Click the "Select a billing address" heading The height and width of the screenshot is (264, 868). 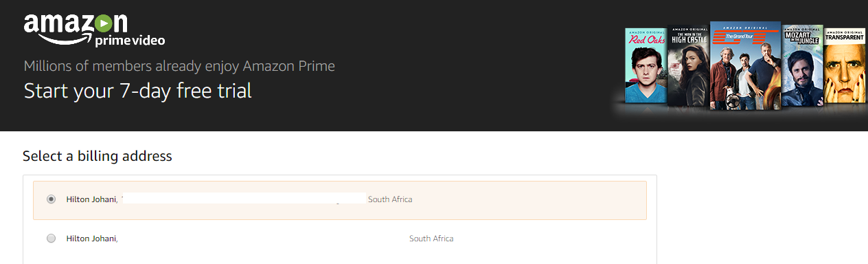pos(97,156)
